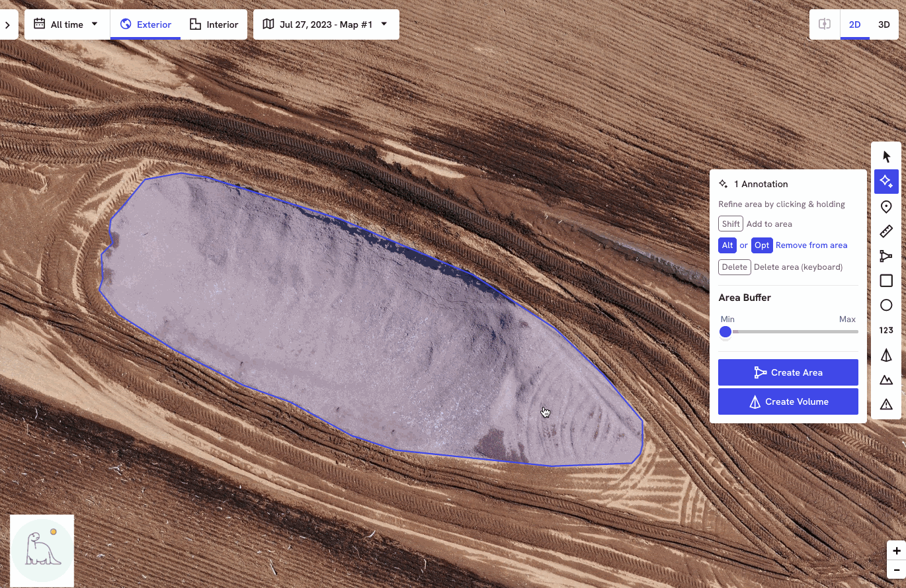Enable split-screen map comparison

pos(825,24)
